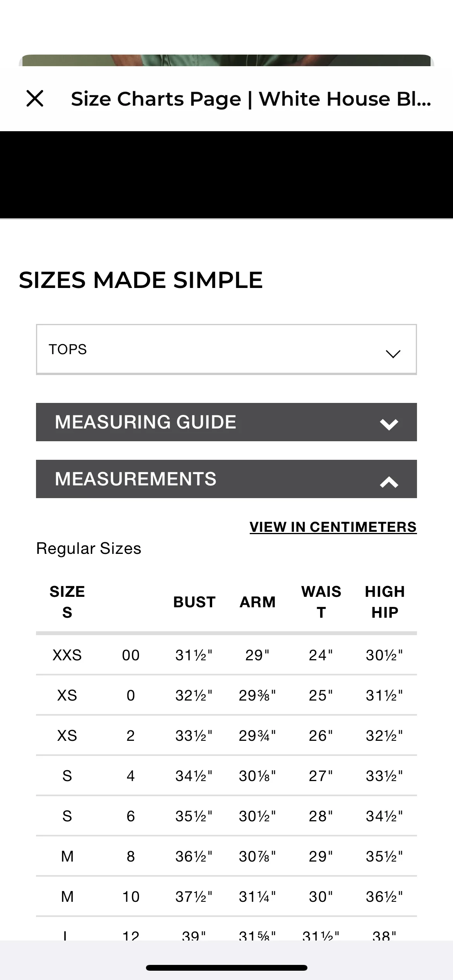Tap the product image behind the sheet
453x980 pixels.
click(x=226, y=60)
